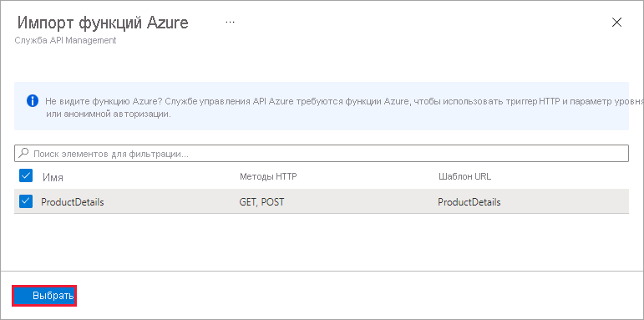644x320 pixels.
Task: Click the Методы HTTP column header
Action: coord(268,176)
